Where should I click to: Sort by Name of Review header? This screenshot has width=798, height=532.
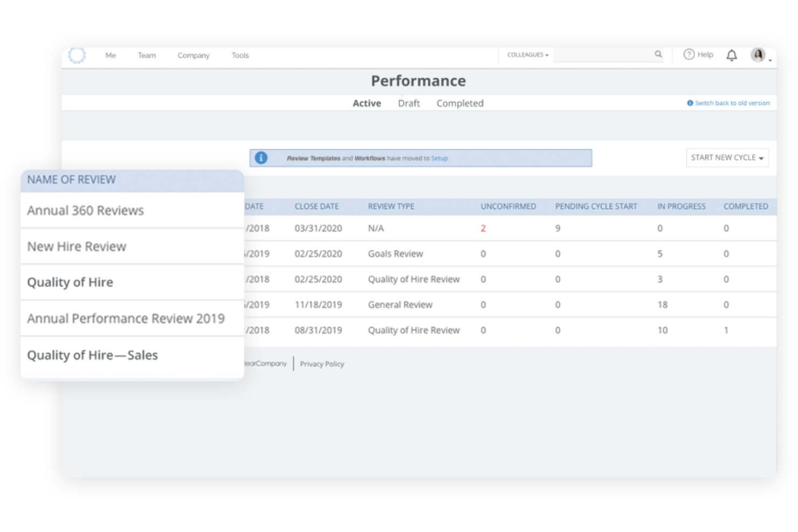71,180
